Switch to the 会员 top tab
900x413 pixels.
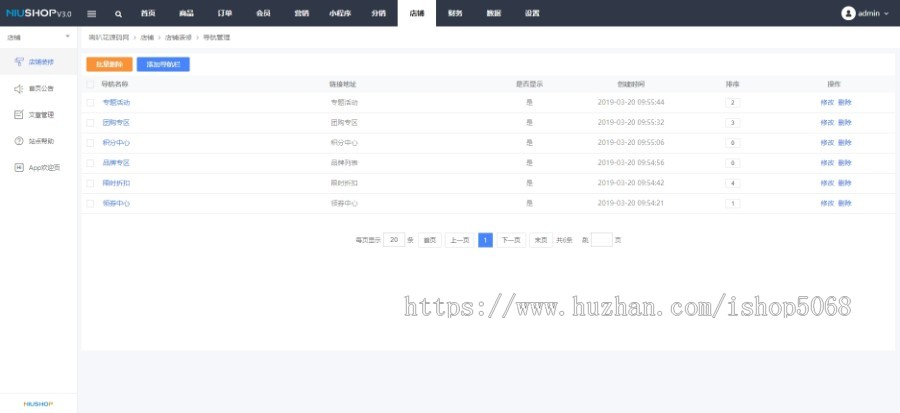263,13
